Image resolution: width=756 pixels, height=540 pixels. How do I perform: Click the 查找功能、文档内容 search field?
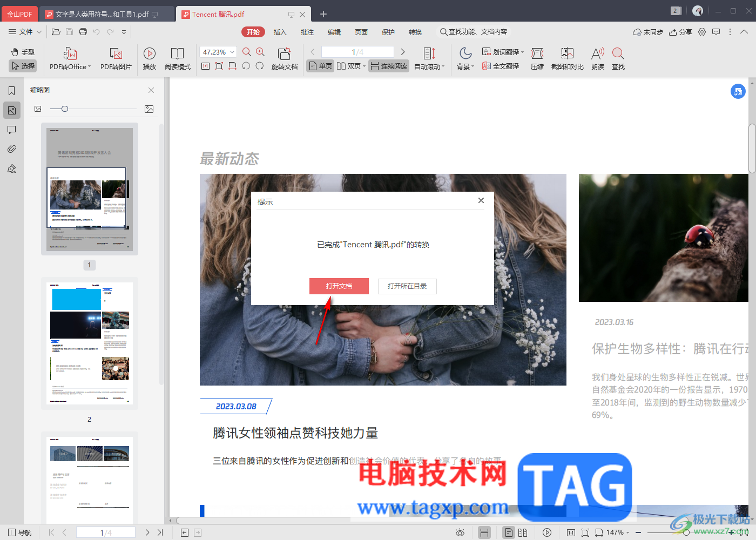tap(474, 32)
